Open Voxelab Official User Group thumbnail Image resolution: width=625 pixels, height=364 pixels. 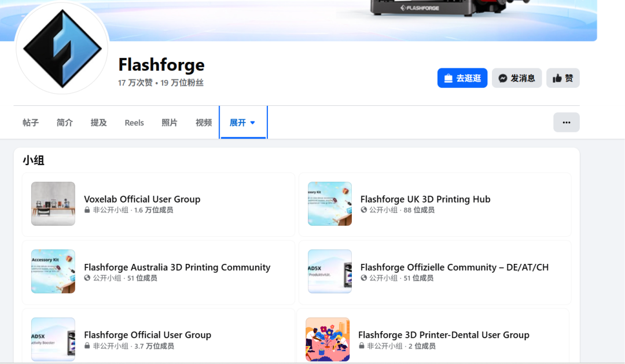point(53,204)
